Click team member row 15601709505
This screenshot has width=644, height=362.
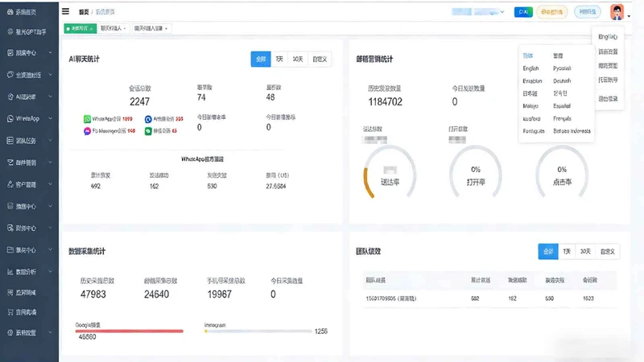click(490, 298)
